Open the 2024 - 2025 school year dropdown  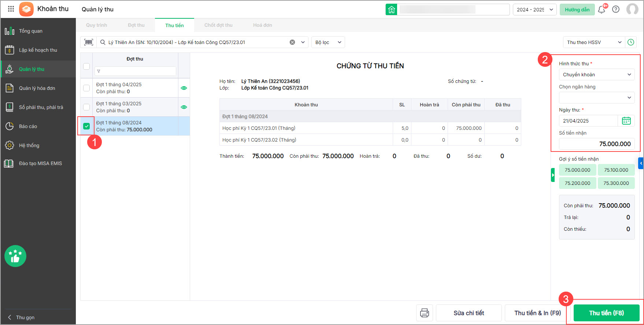(x=535, y=10)
